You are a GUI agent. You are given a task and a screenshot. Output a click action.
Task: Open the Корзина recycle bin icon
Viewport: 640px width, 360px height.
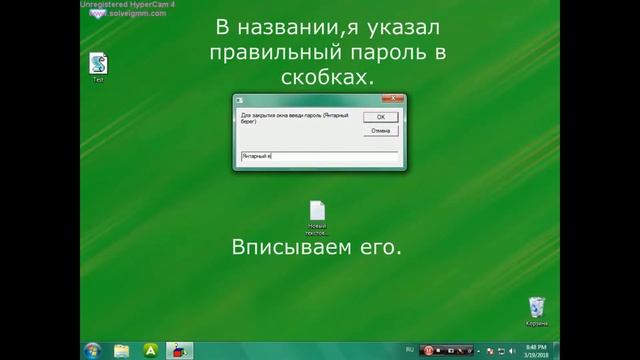point(537,312)
